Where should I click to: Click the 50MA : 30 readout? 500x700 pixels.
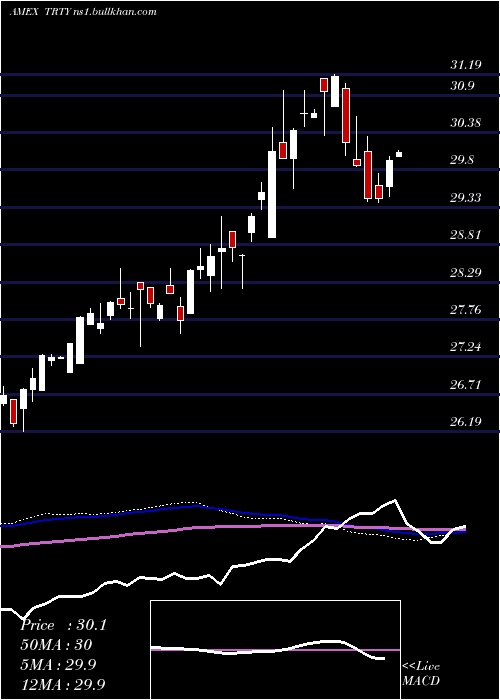tap(56, 645)
